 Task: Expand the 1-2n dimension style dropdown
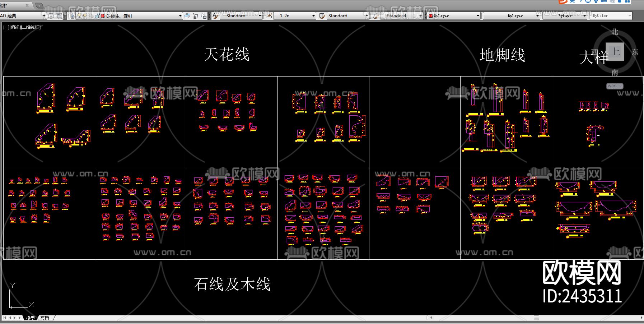(x=313, y=16)
